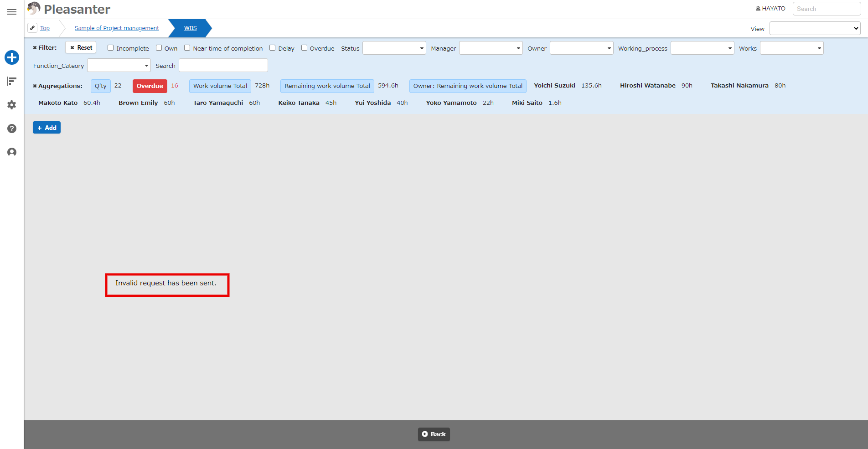Open the Works filter dropdown
This screenshot has width=868, height=449.
click(x=791, y=48)
